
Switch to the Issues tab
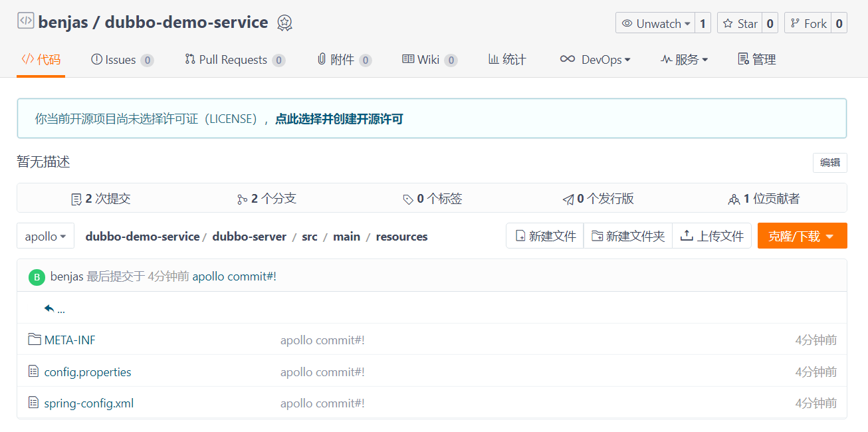122,60
